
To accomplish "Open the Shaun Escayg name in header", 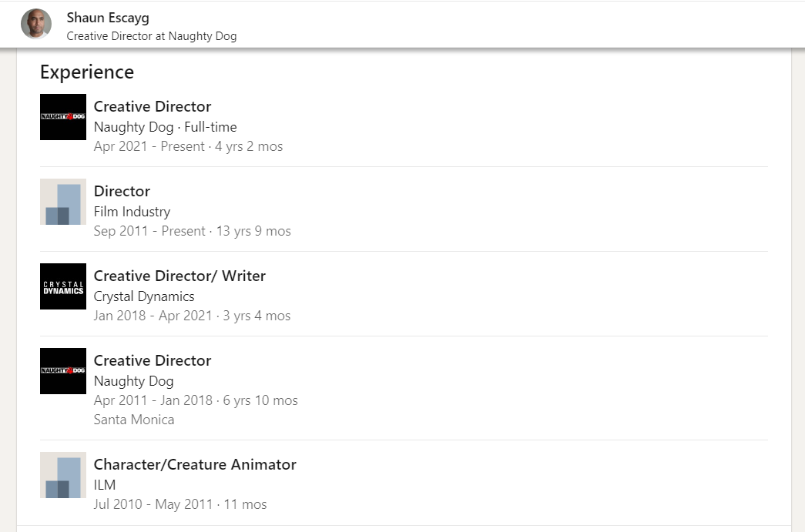I will click(x=108, y=17).
